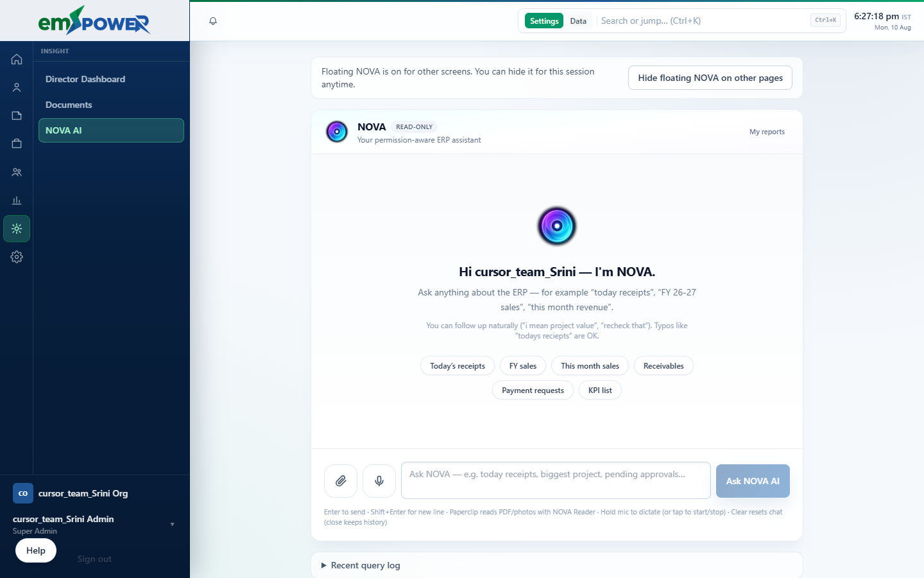Open My reports link
This screenshot has height=578, width=924.
point(767,132)
